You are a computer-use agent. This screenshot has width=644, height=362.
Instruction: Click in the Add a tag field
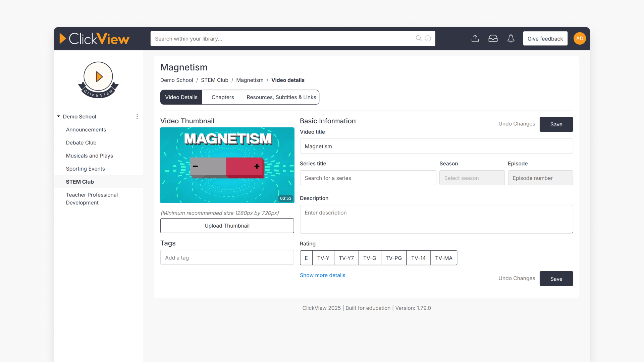(227, 257)
